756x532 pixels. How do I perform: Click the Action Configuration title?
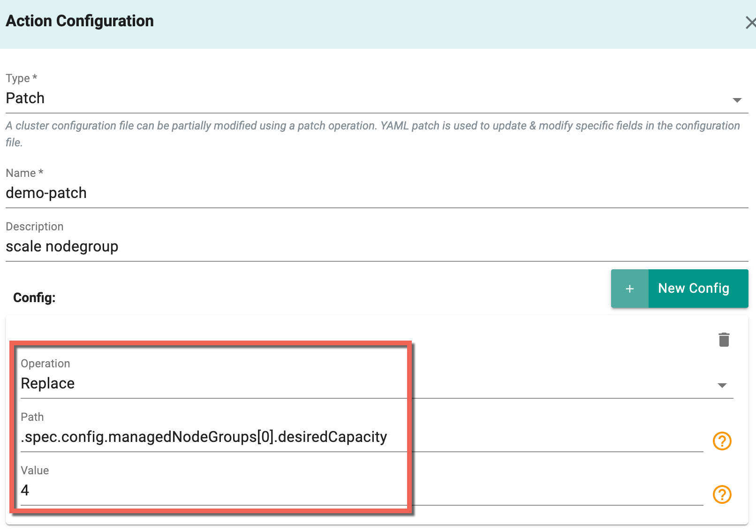(x=80, y=21)
